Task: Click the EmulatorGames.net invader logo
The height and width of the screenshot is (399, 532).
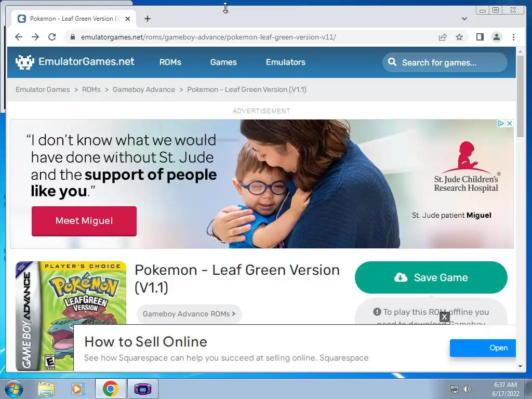Action: pos(25,62)
